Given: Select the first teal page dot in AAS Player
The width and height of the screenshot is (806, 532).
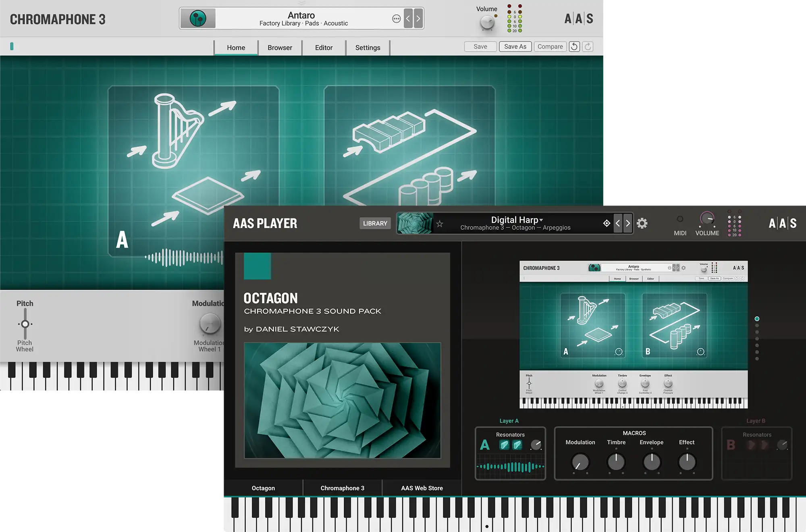Looking at the screenshot, I should (757, 319).
